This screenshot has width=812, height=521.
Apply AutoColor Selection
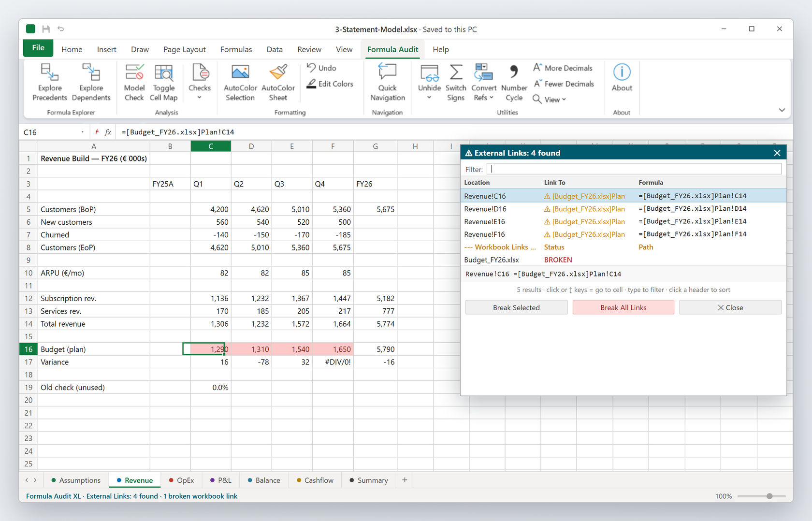click(x=240, y=82)
